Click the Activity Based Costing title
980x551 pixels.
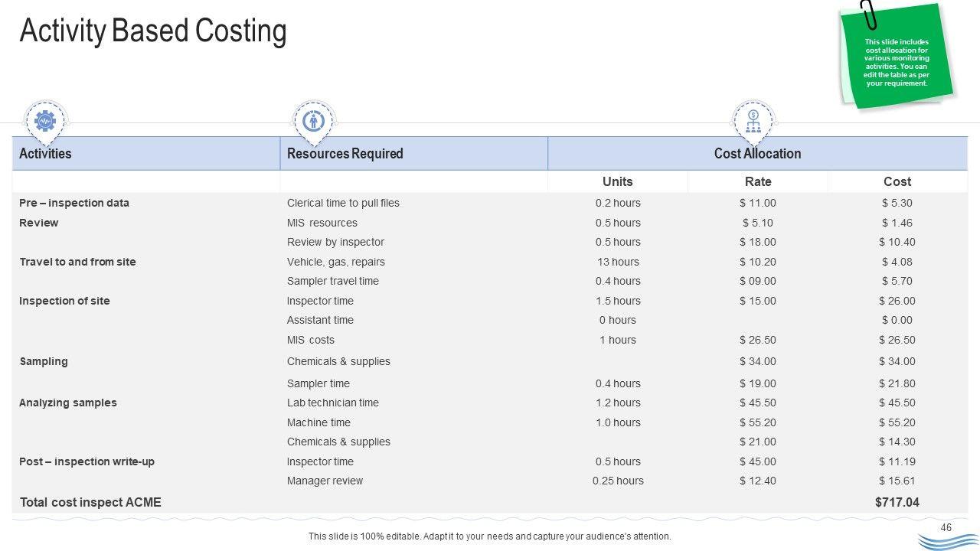[x=153, y=31]
